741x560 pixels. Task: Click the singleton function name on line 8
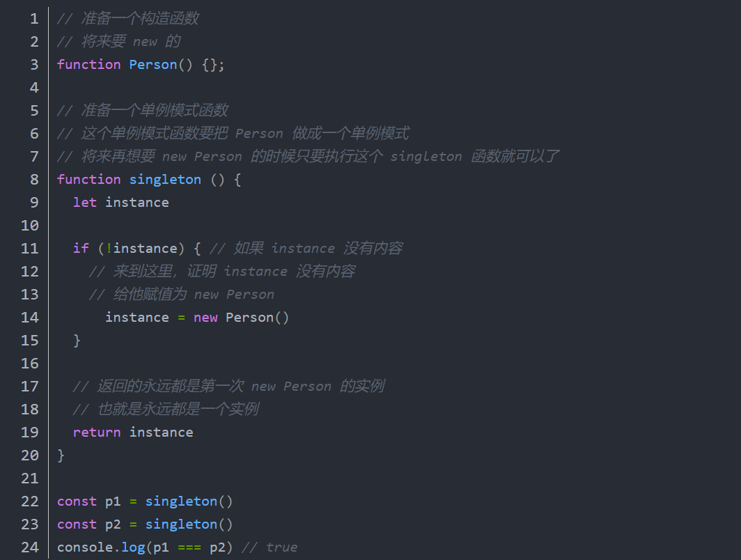pyautogui.click(x=165, y=180)
